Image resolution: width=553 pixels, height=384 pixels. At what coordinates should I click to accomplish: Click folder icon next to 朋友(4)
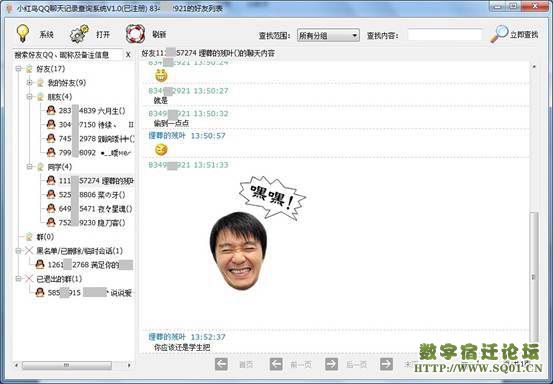(40, 97)
